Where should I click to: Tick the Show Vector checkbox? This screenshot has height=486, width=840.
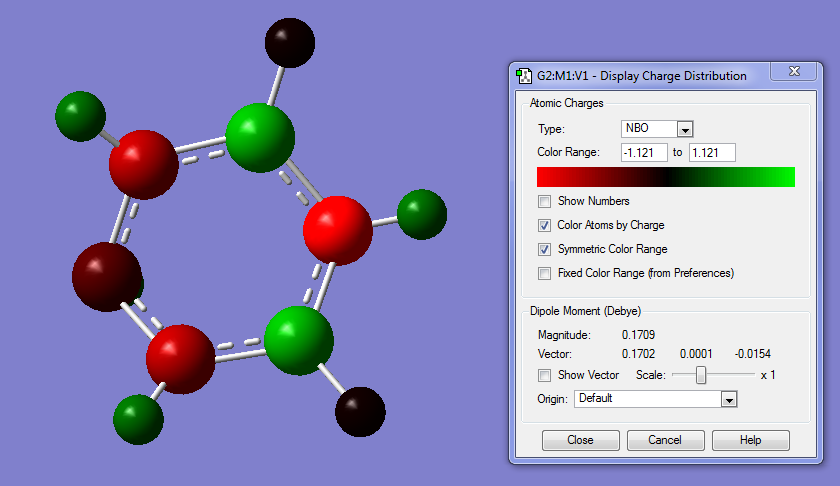(x=544, y=375)
